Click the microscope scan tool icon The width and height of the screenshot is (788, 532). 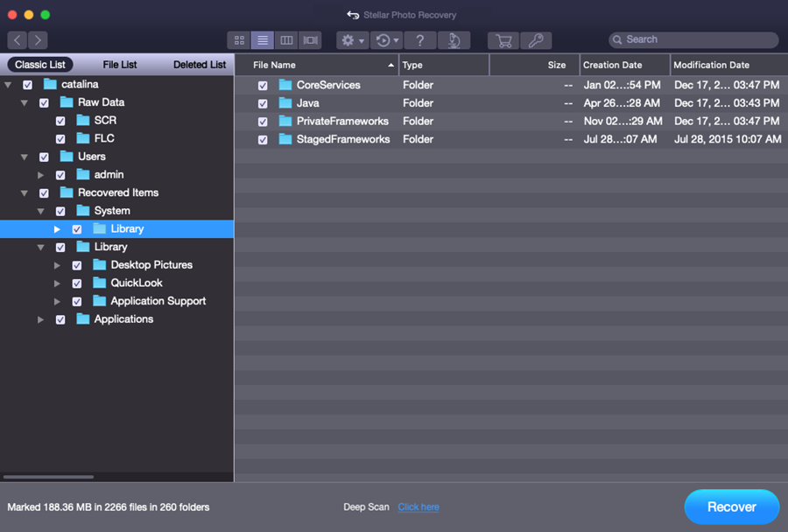pos(454,40)
